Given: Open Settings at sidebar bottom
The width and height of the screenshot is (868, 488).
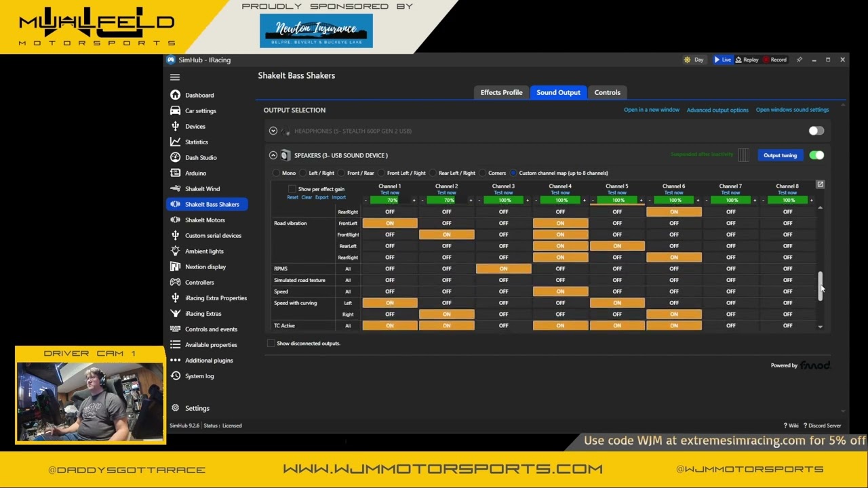Looking at the screenshot, I should pos(197,408).
